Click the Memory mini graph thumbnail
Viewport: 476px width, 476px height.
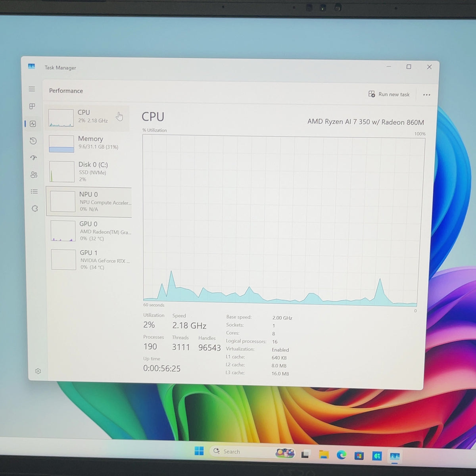point(61,144)
